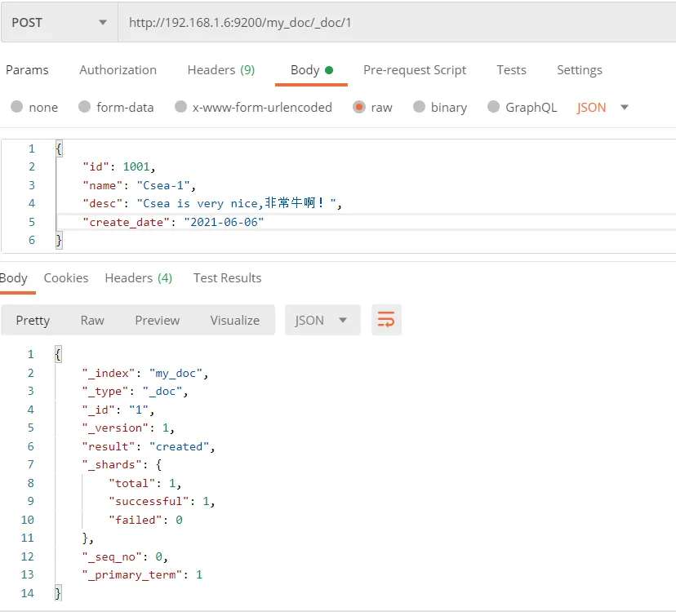Click the Visualize response button

click(234, 320)
